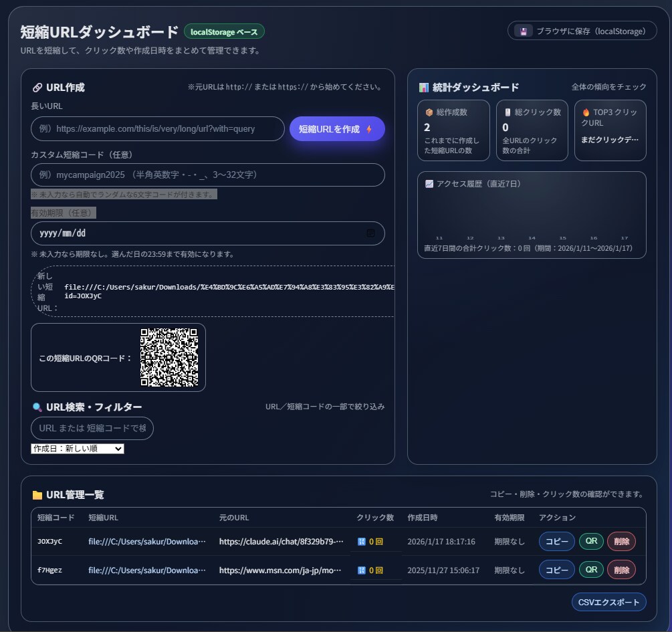The height and width of the screenshot is (632, 672).
Task: Click the folder icon beside URL管理一覧
Action: [x=37, y=495]
